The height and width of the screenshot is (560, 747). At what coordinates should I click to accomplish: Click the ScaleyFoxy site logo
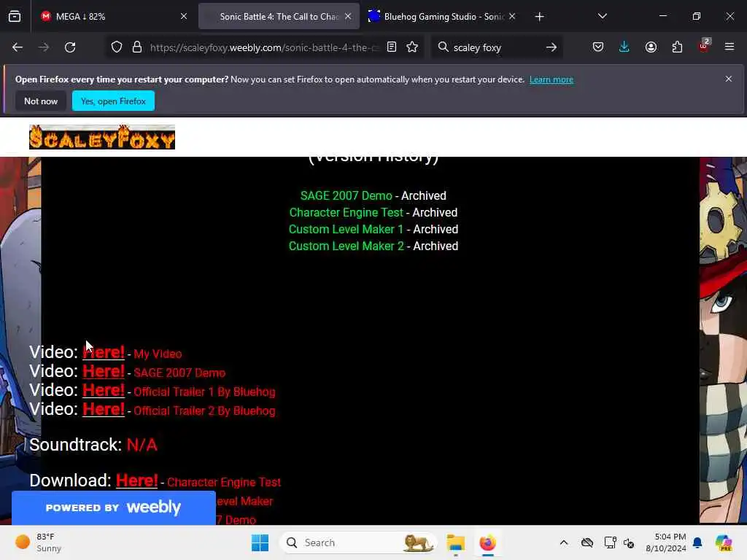coord(102,137)
